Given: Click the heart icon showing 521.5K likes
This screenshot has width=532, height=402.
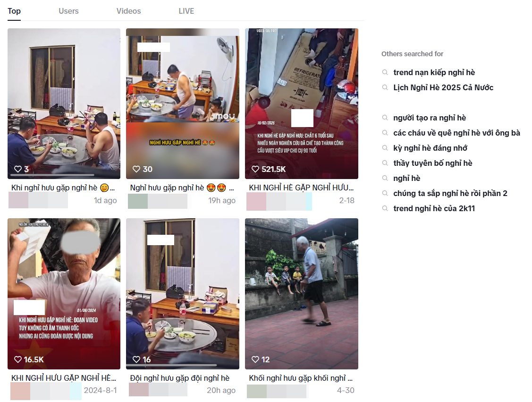Looking at the screenshot, I should [x=255, y=169].
